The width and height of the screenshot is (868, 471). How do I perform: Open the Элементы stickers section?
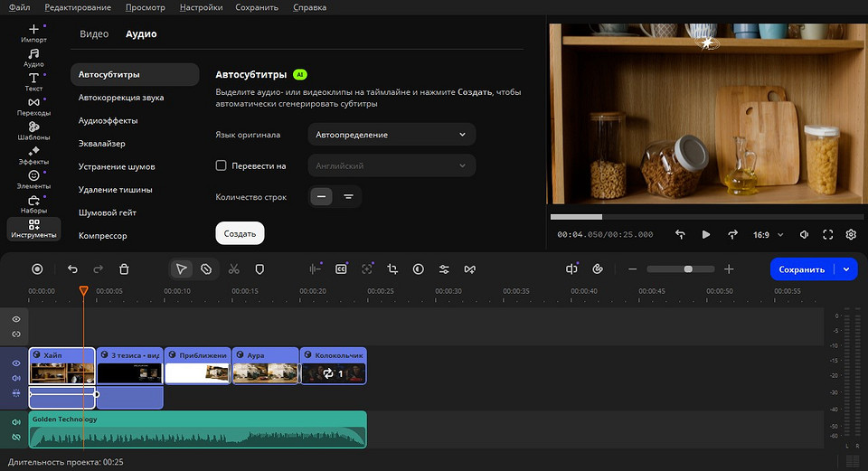point(33,179)
